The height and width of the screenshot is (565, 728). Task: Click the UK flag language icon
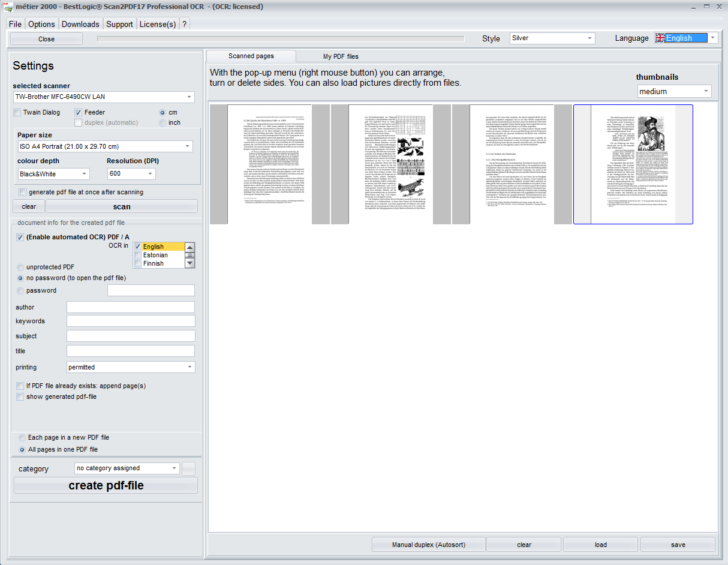coord(660,38)
